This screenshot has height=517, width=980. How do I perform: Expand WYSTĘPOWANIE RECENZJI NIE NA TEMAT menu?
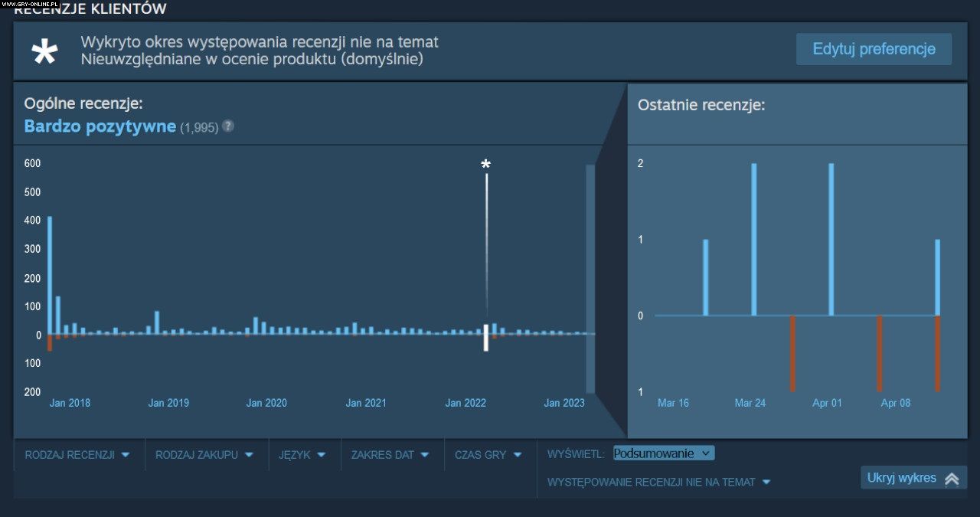(x=658, y=482)
